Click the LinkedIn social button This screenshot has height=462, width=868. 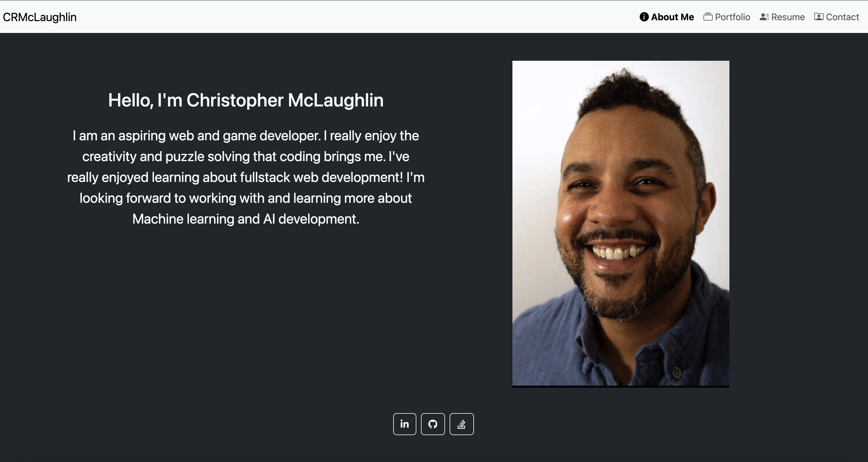pyautogui.click(x=404, y=424)
